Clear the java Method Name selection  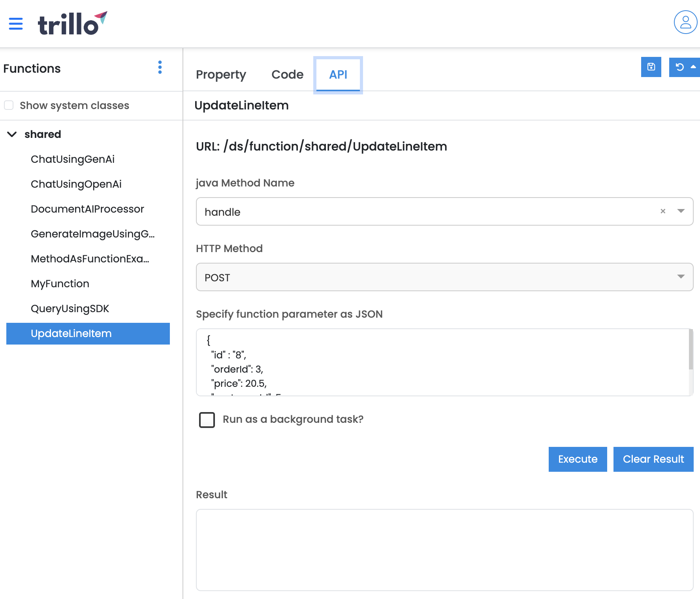click(663, 211)
